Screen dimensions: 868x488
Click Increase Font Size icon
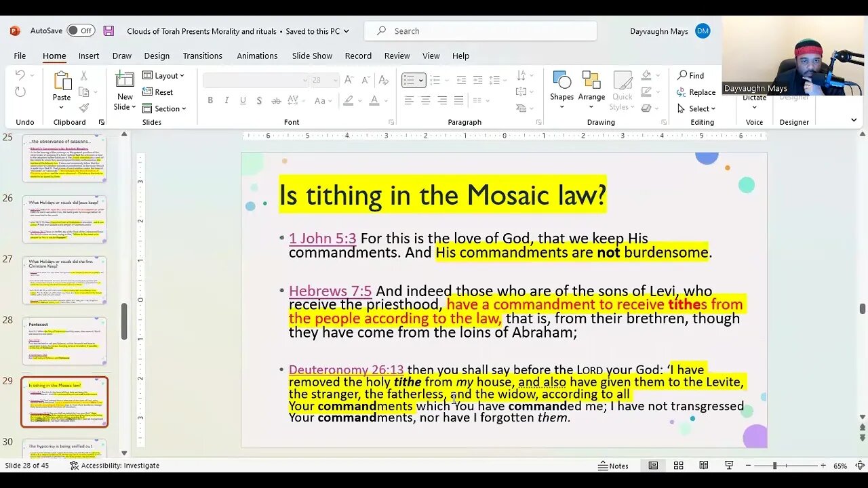[349, 80]
